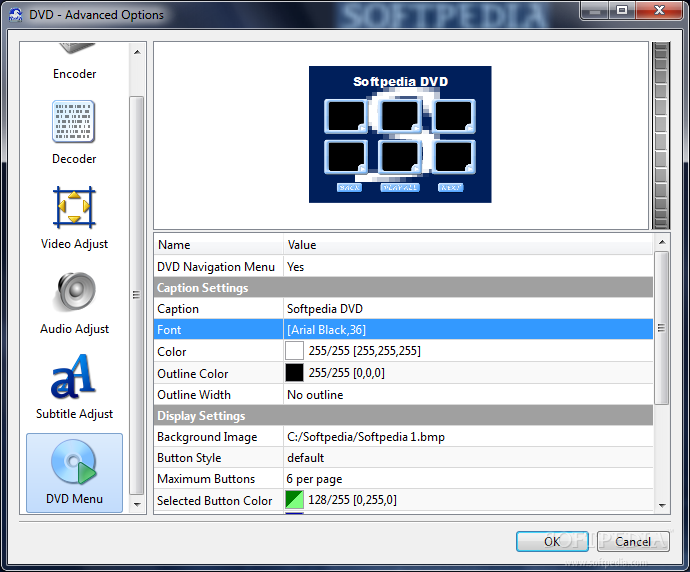
Task: Select the Selected Button Color row
Action: click(x=403, y=500)
